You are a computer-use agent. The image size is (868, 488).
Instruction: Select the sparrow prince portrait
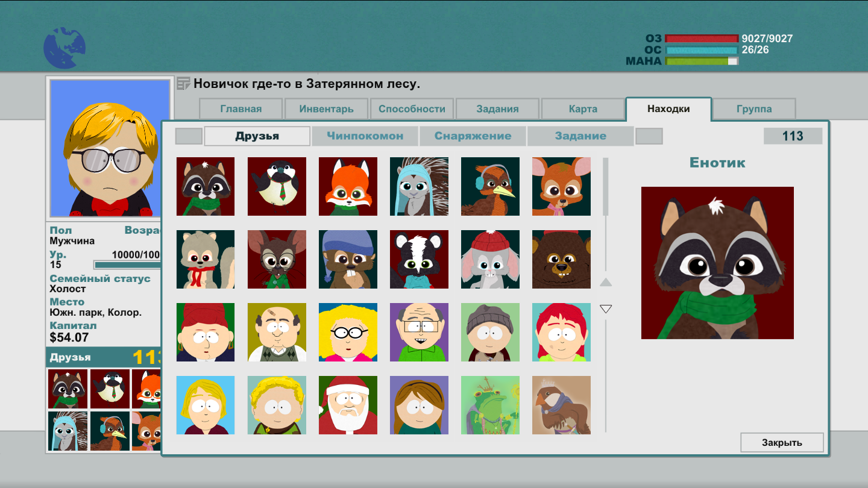tap(561, 405)
